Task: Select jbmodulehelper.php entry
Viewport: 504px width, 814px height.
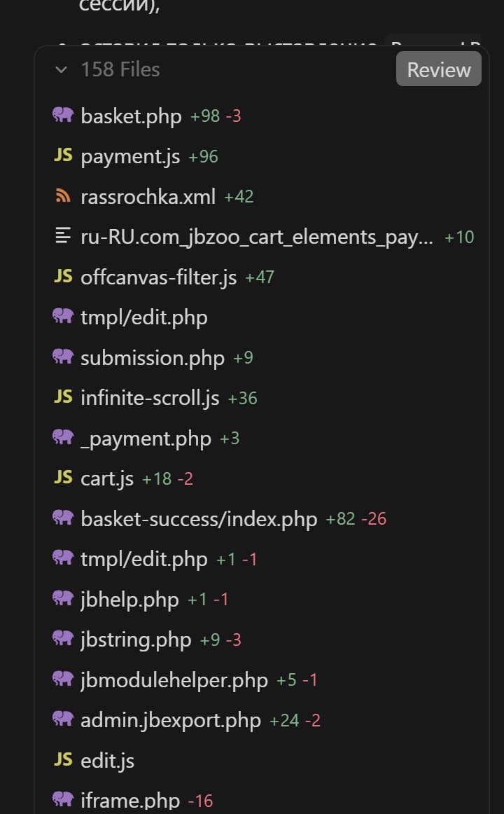Action: tap(174, 680)
